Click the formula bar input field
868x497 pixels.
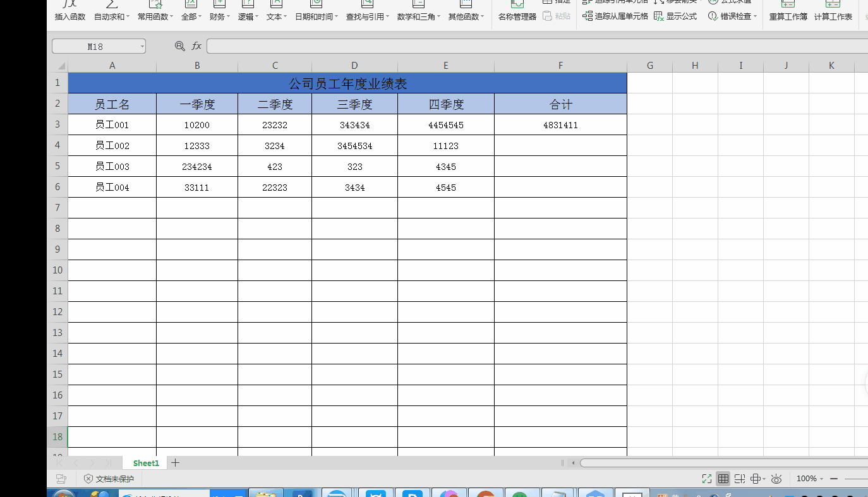click(x=537, y=46)
